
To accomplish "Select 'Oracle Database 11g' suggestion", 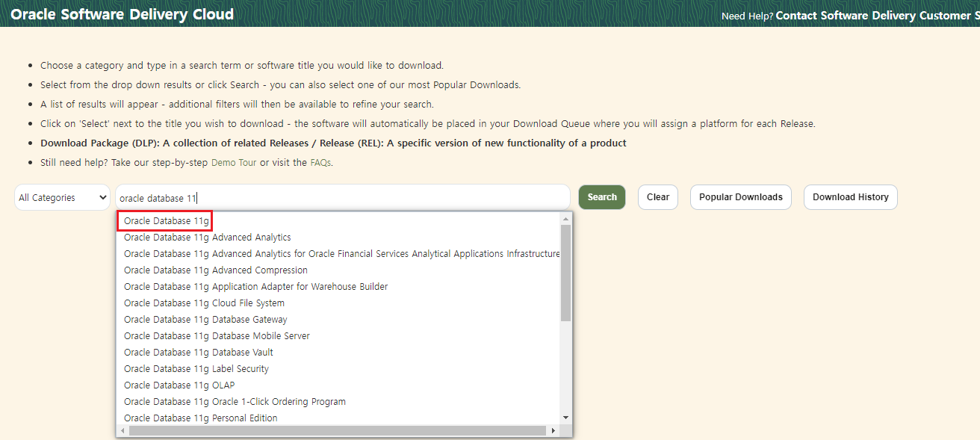I will (167, 221).
